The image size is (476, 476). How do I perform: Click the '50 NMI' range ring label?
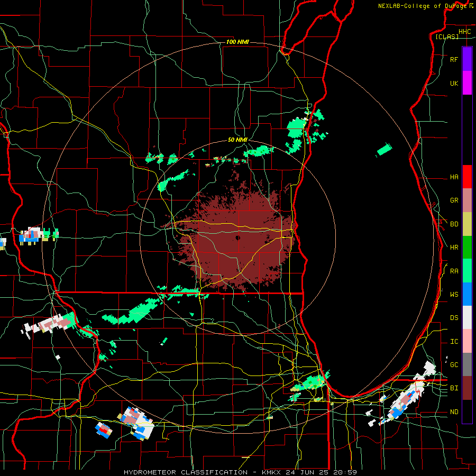237,140
